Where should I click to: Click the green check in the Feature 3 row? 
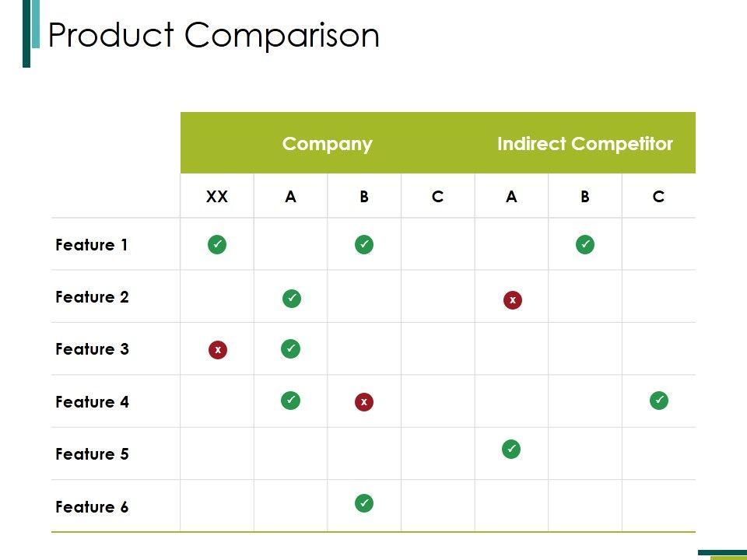pos(290,348)
